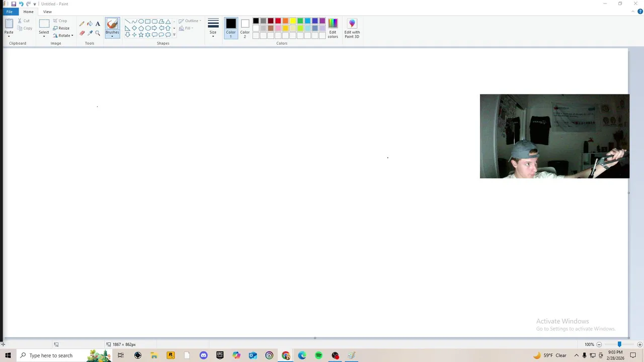644x362 pixels.
Task: Choose the Rectangle shape
Action: pos(148,22)
